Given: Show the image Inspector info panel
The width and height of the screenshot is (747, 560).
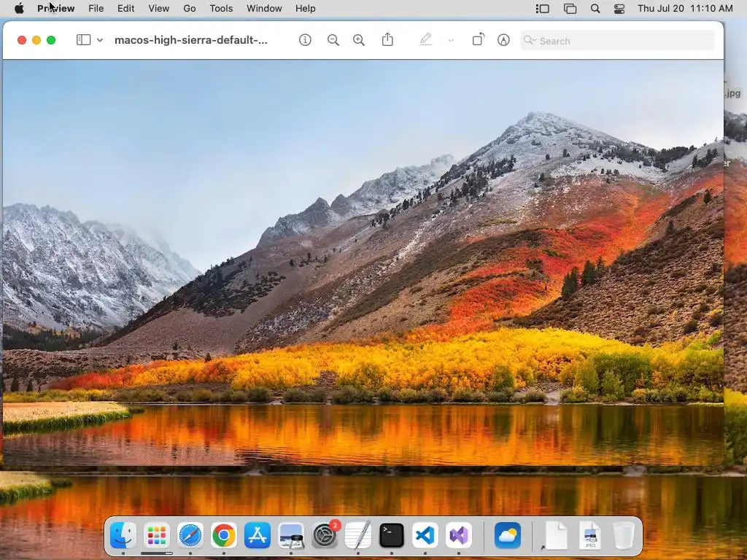Looking at the screenshot, I should [x=305, y=40].
